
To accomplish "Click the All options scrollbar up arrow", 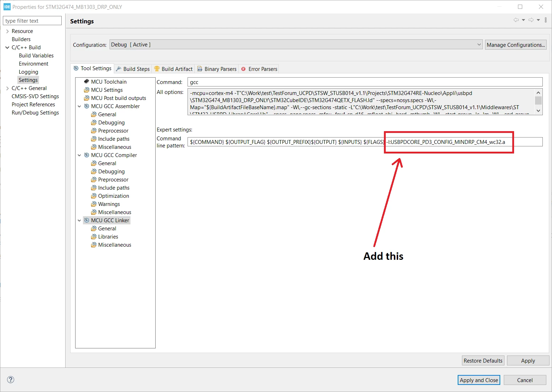I will 538,93.
